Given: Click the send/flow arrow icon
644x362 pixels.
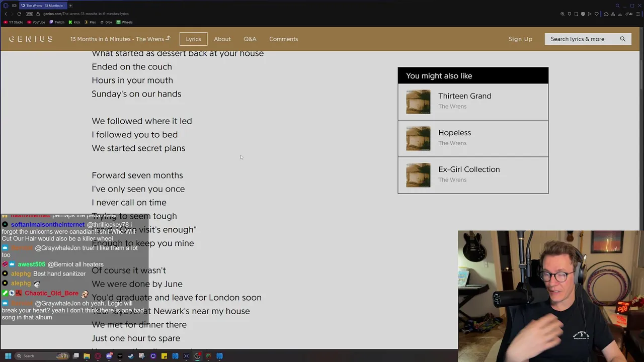Looking at the screenshot, I should pyautogui.click(x=590, y=14).
